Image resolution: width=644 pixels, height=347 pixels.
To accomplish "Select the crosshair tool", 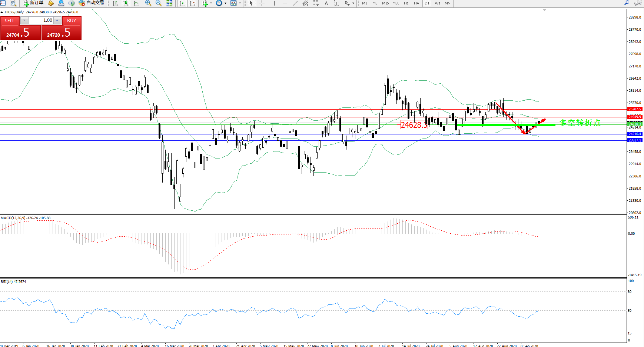I will click(262, 3).
